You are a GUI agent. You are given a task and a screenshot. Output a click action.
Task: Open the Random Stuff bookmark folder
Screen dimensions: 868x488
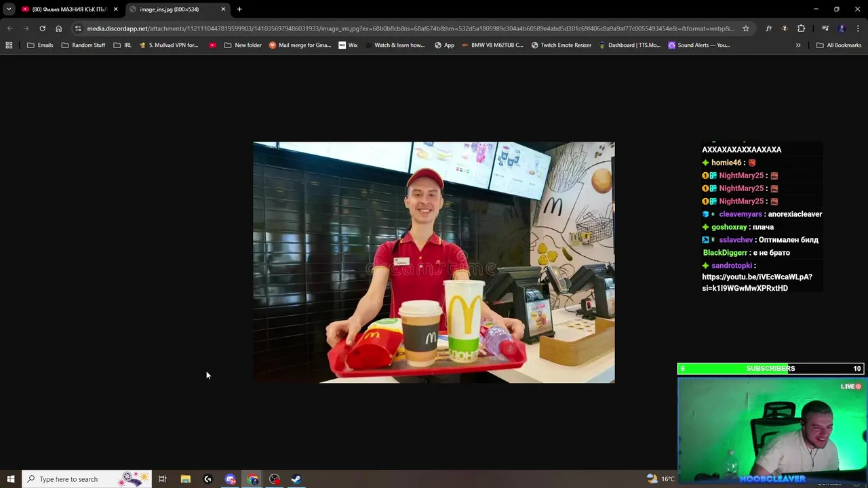click(x=83, y=45)
